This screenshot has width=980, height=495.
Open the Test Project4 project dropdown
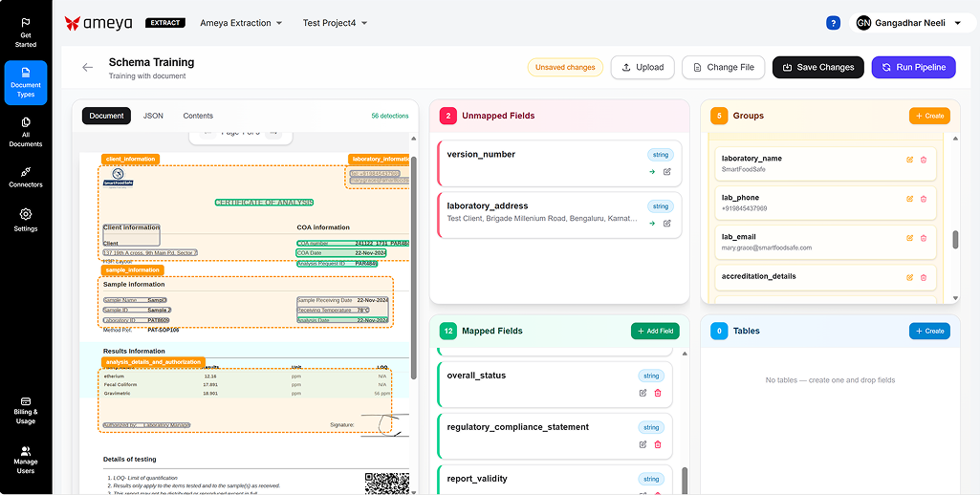335,23
